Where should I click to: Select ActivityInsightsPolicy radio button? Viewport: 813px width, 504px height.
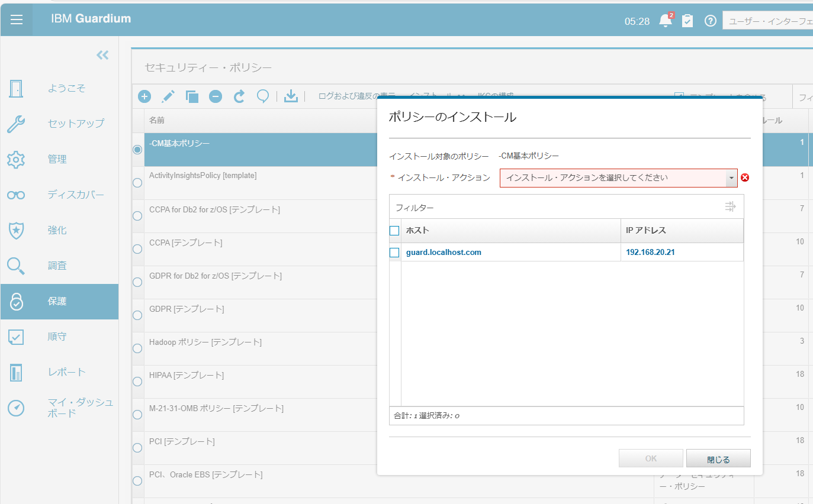137,183
